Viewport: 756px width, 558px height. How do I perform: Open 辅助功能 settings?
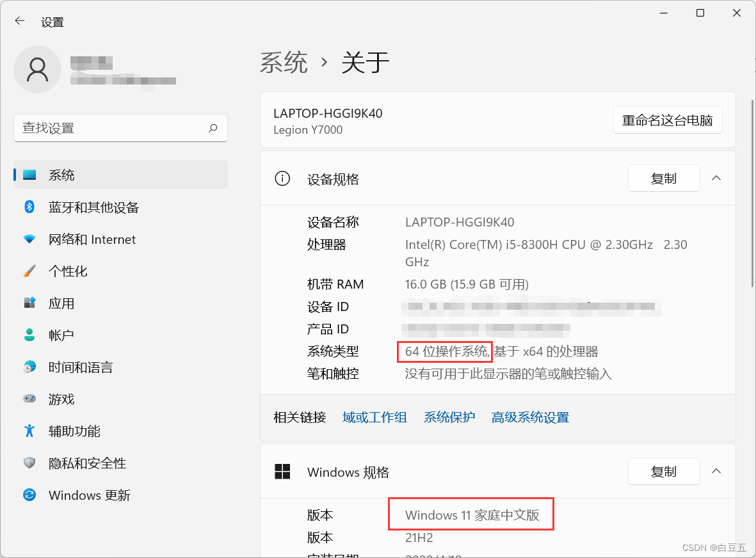tap(120, 431)
